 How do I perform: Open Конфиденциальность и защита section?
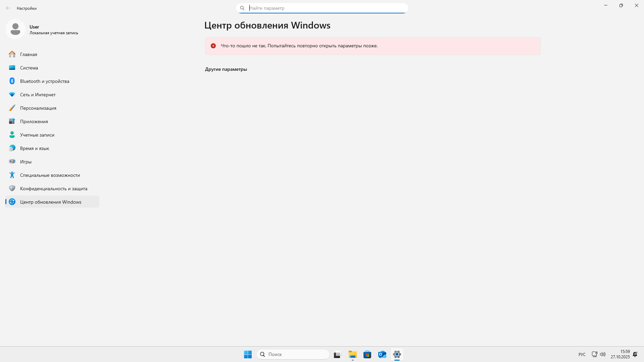tap(54, 189)
